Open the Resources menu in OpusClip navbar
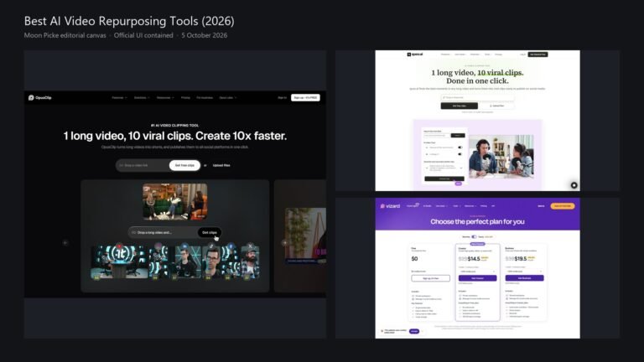 165,98
